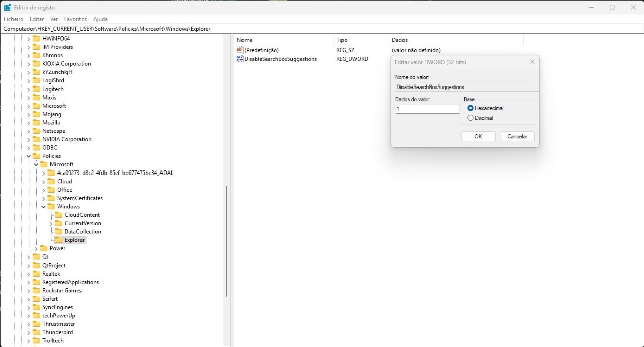
Task: Click the registry tree vertical scrollbar
Action: click(x=227, y=241)
